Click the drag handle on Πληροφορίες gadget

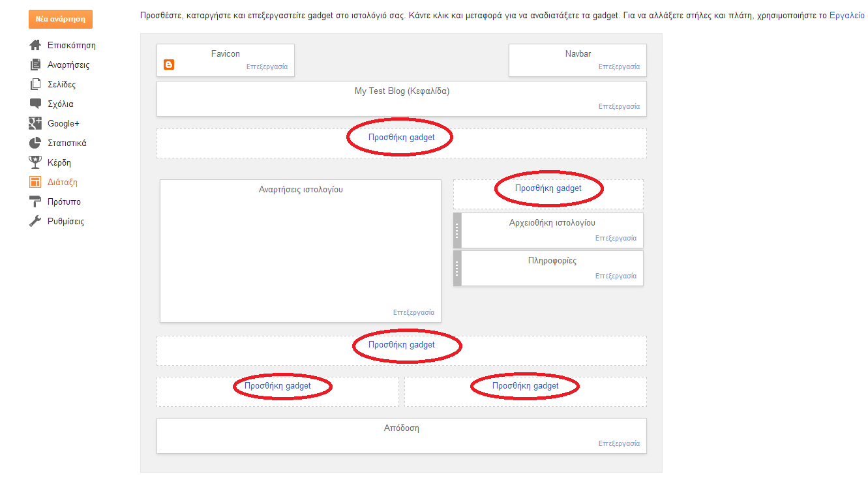(457, 268)
